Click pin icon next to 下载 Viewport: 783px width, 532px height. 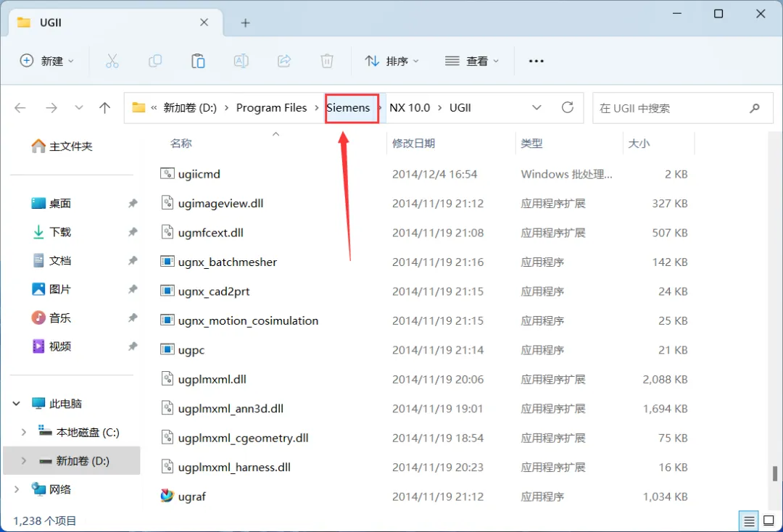pos(133,232)
